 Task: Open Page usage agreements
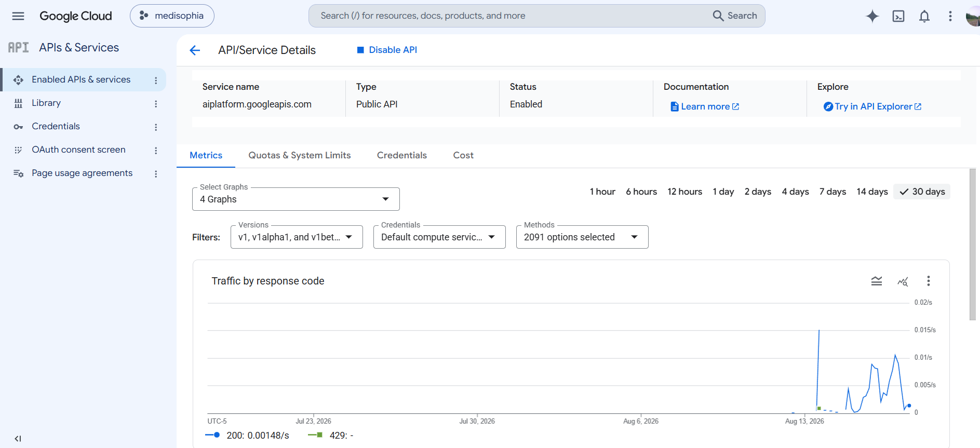[x=82, y=173]
